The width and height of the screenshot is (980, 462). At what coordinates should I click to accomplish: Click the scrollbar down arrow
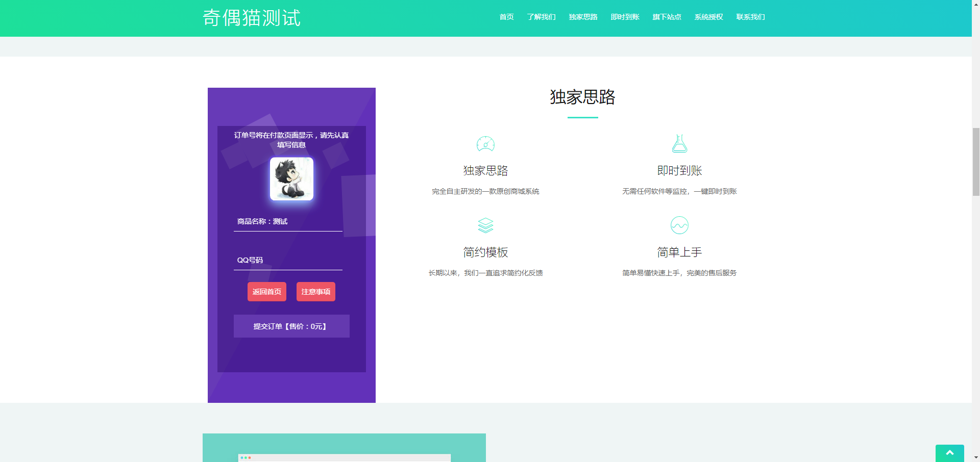(x=976, y=458)
